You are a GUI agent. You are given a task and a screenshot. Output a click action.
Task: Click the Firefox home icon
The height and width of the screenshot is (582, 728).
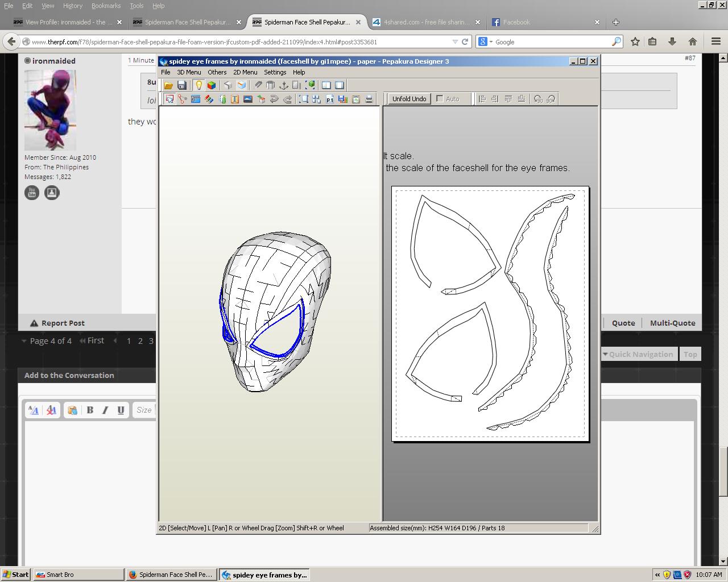pos(692,41)
